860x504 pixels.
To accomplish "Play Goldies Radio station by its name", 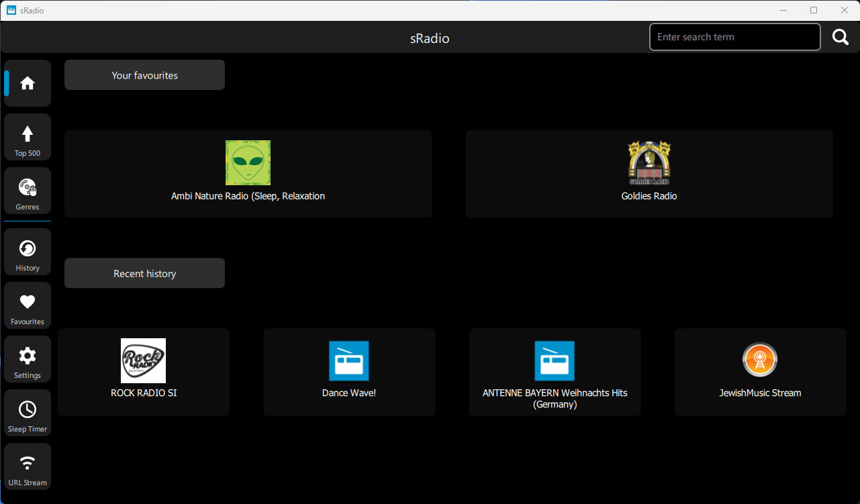I will [x=649, y=196].
